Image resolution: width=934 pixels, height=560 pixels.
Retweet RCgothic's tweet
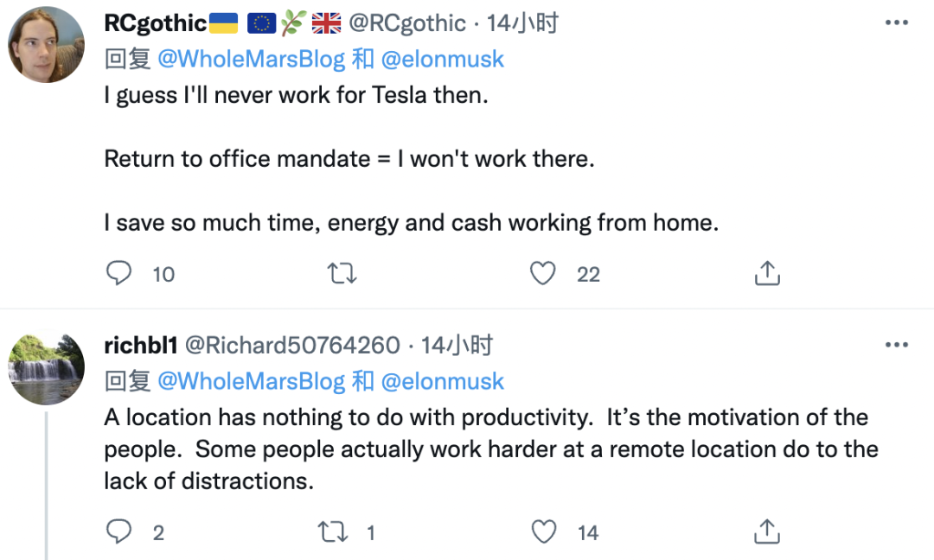tap(342, 274)
